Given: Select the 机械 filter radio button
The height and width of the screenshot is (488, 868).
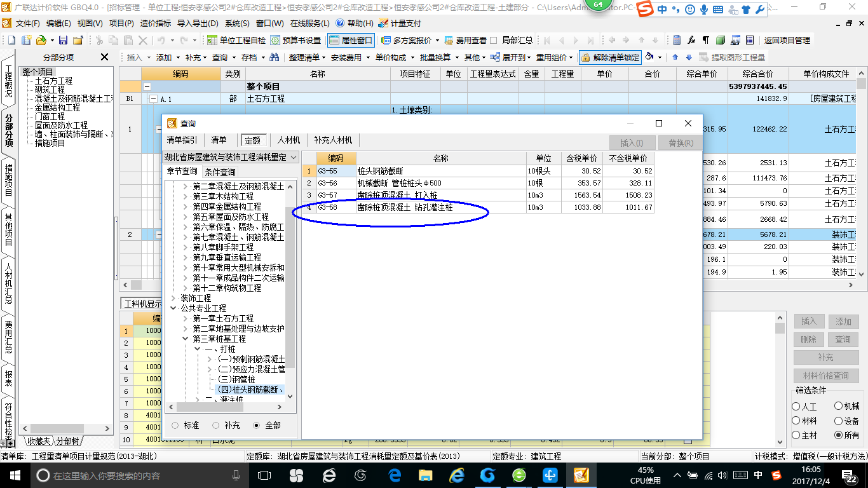Looking at the screenshot, I should (x=839, y=406).
